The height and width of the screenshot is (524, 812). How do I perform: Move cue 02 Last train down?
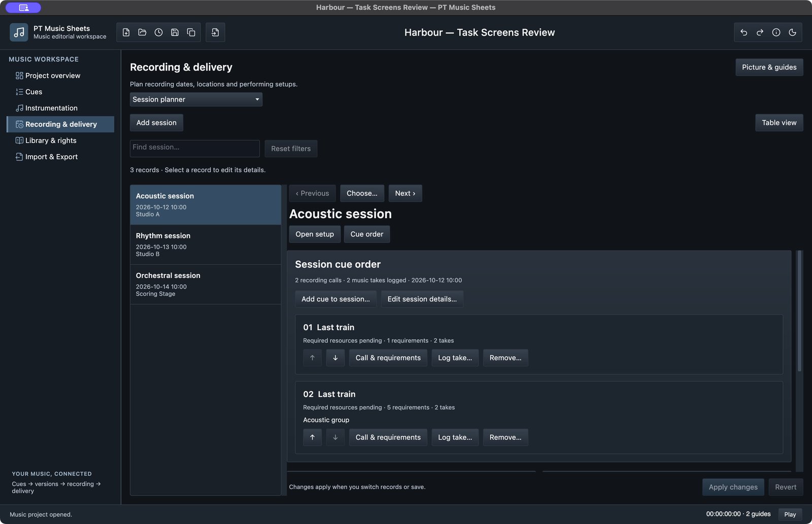tap(335, 437)
